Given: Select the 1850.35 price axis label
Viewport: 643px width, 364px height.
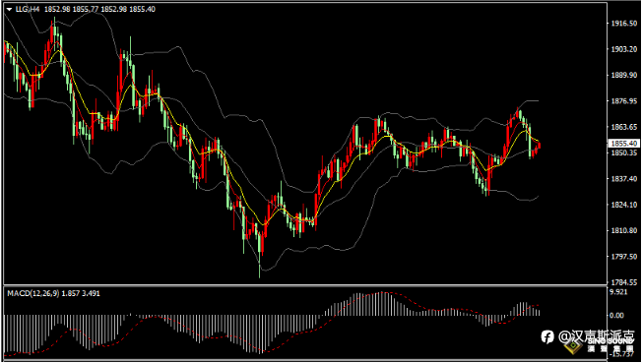Looking at the screenshot, I should pyautogui.click(x=624, y=152).
